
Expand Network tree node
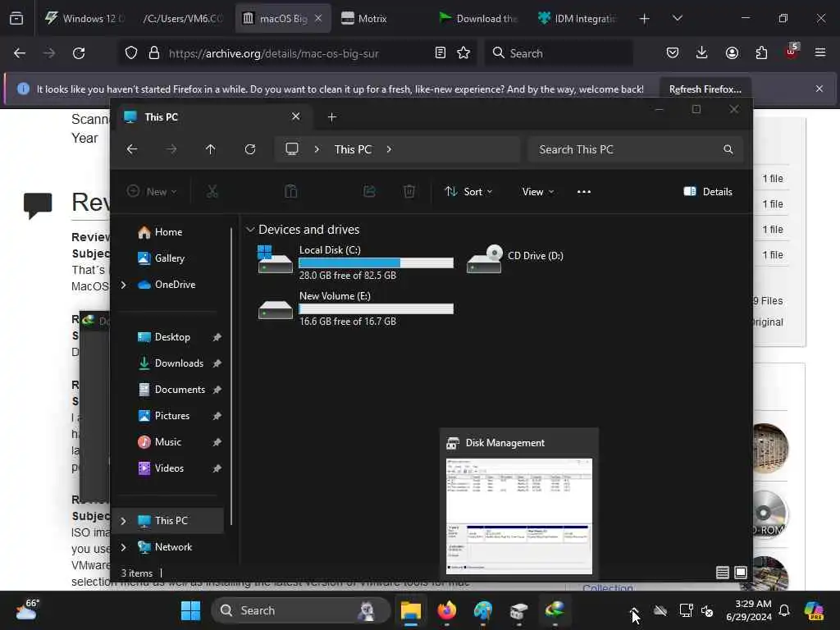point(123,547)
